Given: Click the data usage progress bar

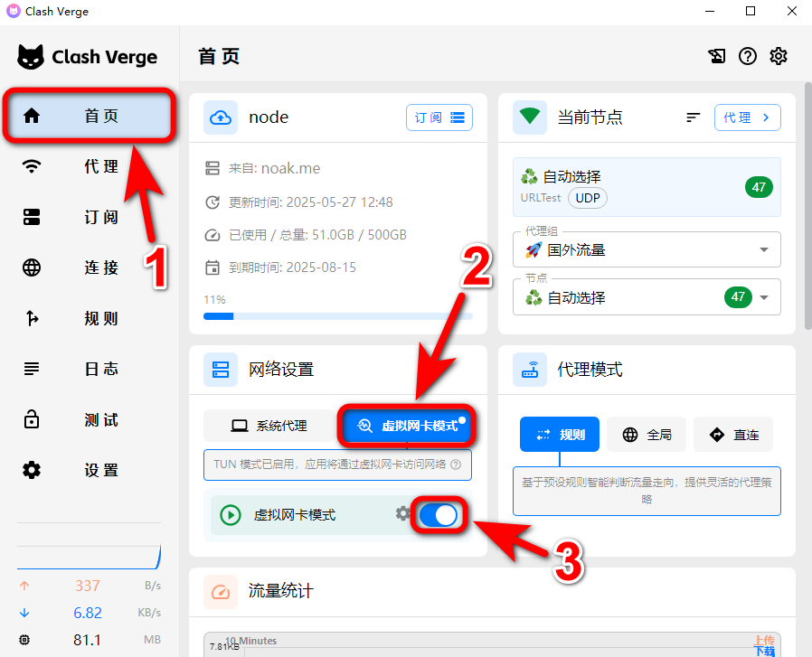Looking at the screenshot, I should pyautogui.click(x=337, y=316).
